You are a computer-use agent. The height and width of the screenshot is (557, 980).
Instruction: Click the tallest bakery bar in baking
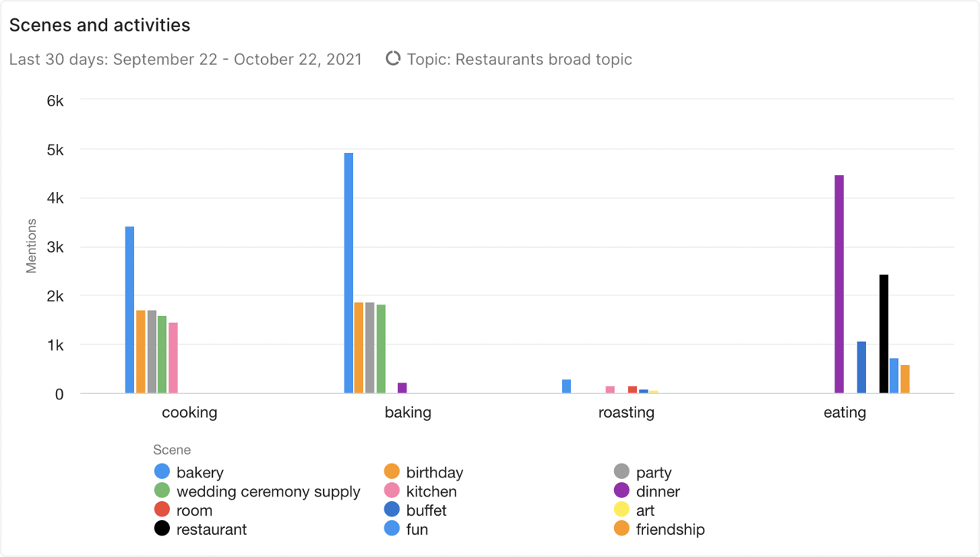click(x=348, y=273)
